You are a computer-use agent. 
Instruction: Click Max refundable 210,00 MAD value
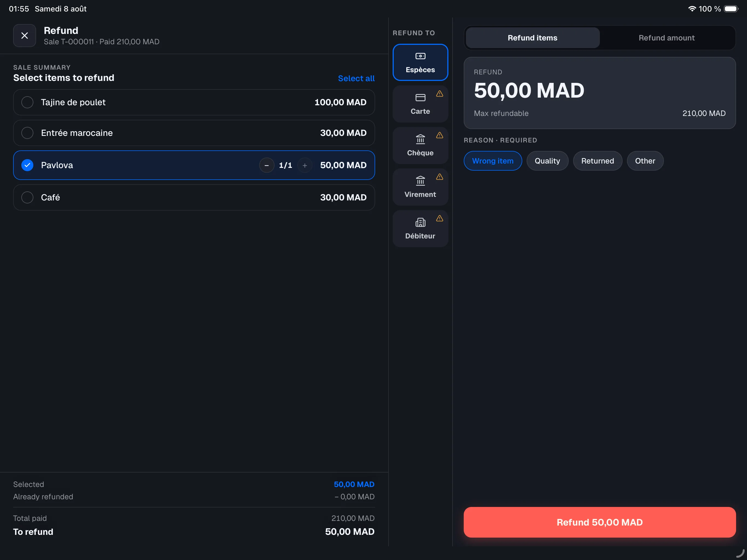(704, 113)
